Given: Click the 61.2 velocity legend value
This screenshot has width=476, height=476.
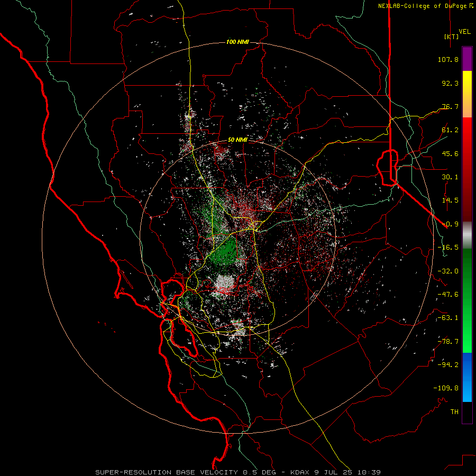Looking at the screenshot, I should tap(450, 130).
